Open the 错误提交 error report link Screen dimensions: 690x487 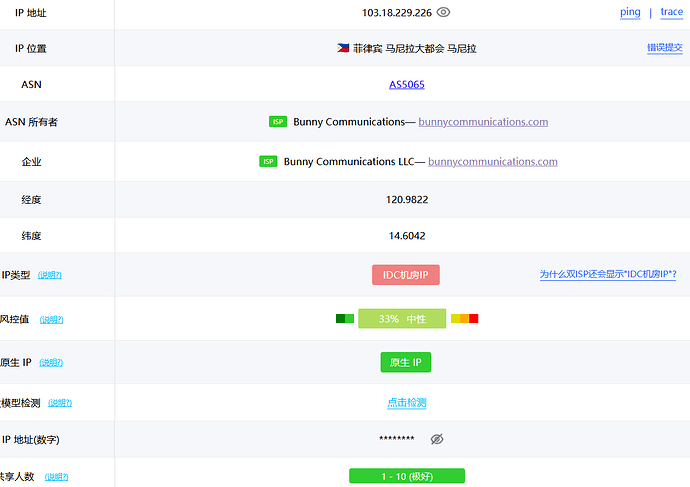click(x=664, y=48)
